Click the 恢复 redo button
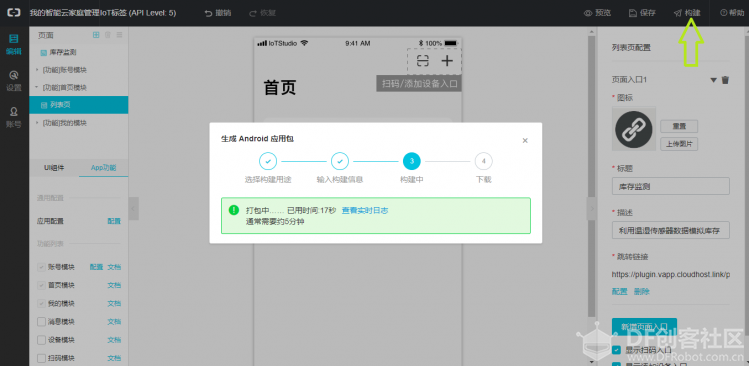 pos(262,13)
